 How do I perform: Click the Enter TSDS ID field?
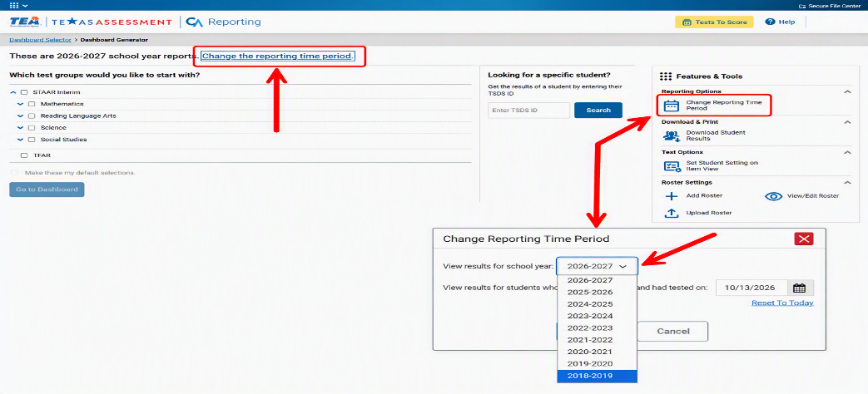pos(528,111)
